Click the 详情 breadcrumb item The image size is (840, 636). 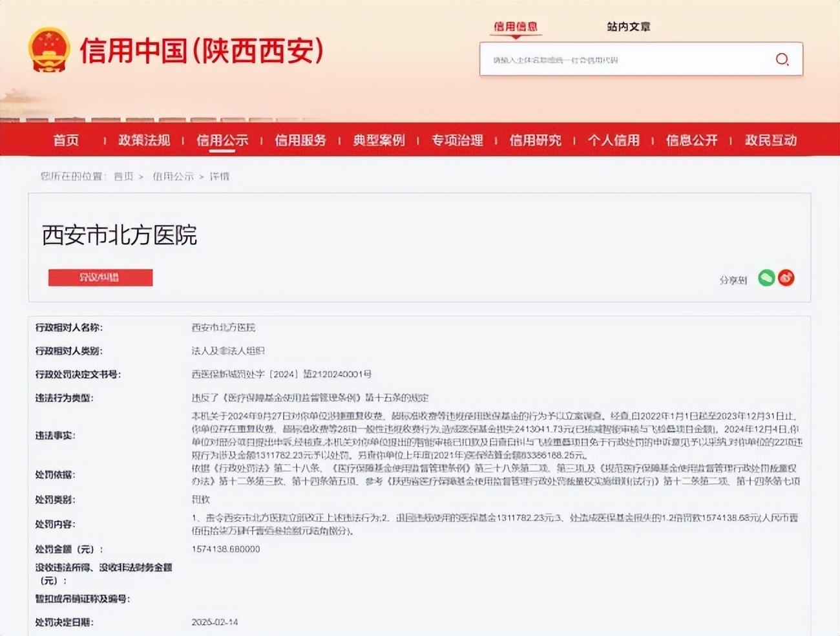(219, 176)
